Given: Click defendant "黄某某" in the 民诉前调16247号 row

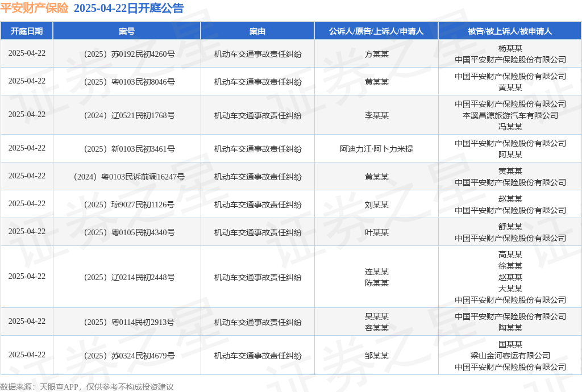Looking at the screenshot, I should pos(510,172).
